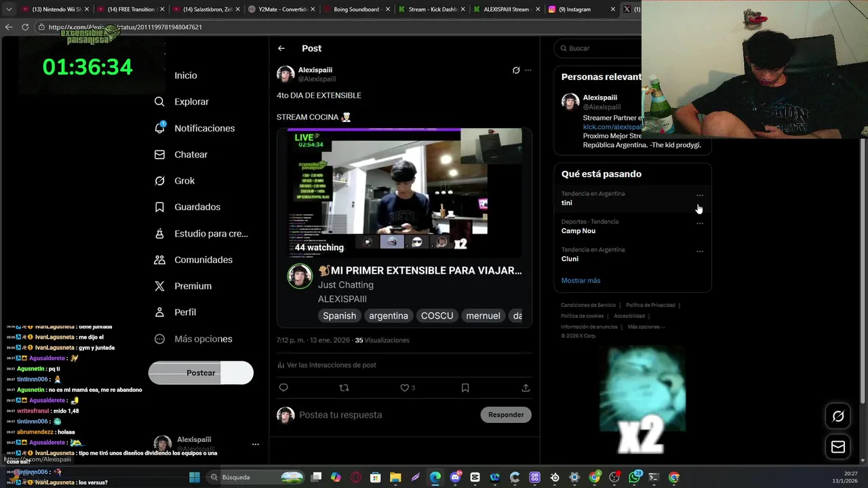Open Ver las interacciones de post
868x488 pixels.
click(327, 365)
